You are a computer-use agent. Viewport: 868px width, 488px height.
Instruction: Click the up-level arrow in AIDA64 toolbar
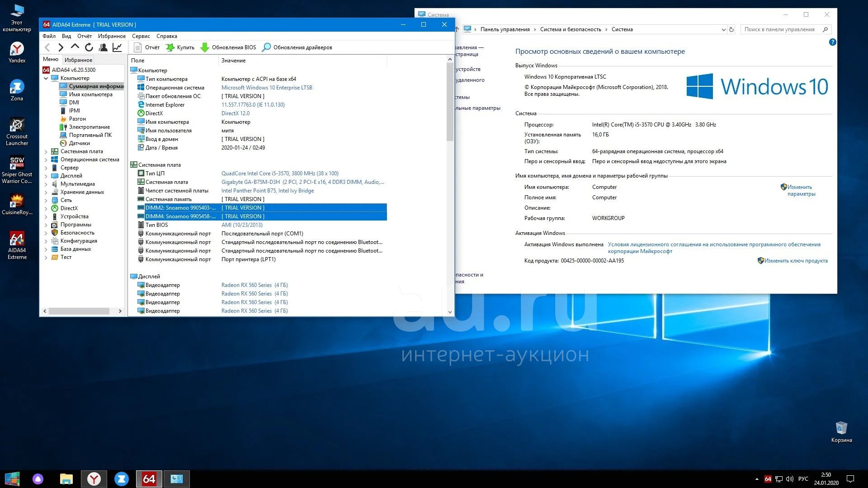tap(75, 47)
